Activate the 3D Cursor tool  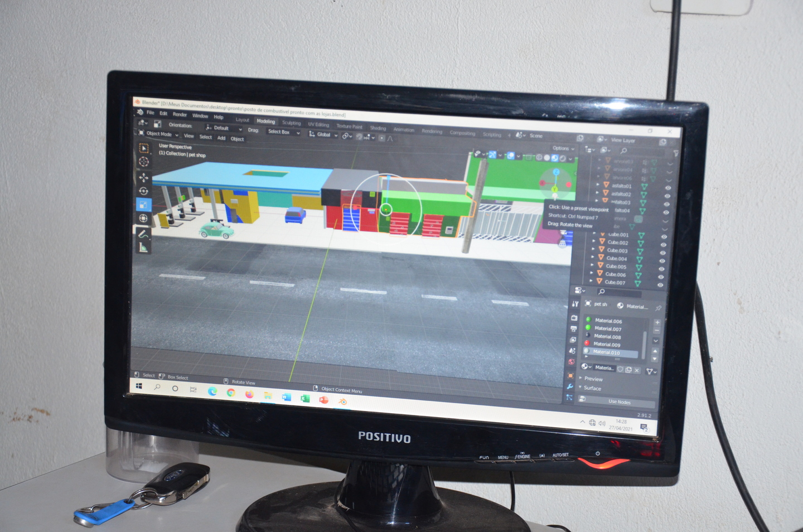click(144, 162)
